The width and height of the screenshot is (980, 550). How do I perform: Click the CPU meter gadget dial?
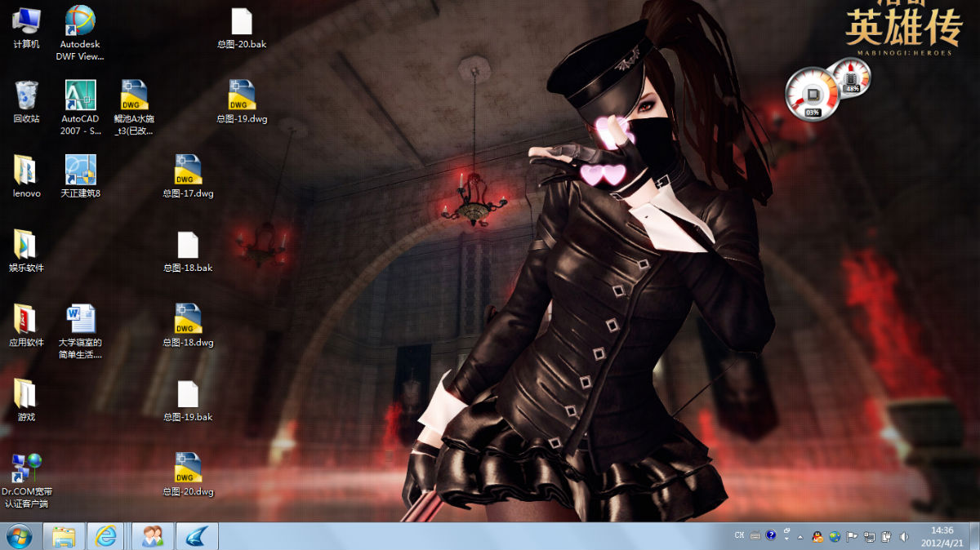[x=813, y=94]
